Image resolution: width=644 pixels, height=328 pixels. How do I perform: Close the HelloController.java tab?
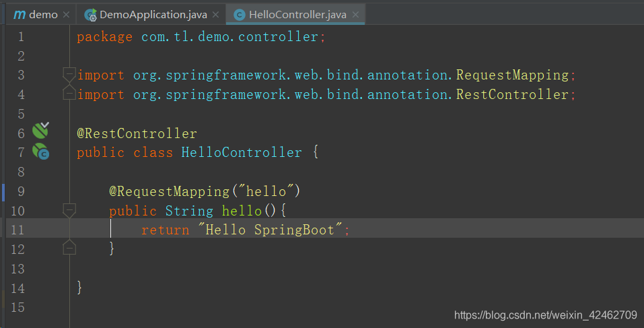[x=356, y=15]
